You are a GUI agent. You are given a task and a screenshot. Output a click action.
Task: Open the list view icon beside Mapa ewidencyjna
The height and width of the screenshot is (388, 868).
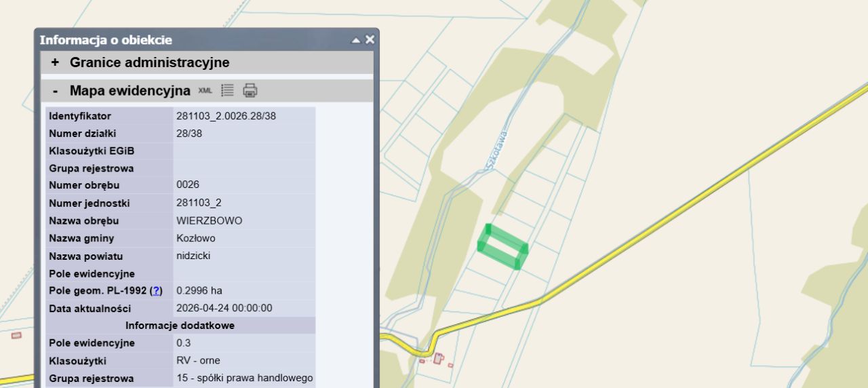point(227,90)
